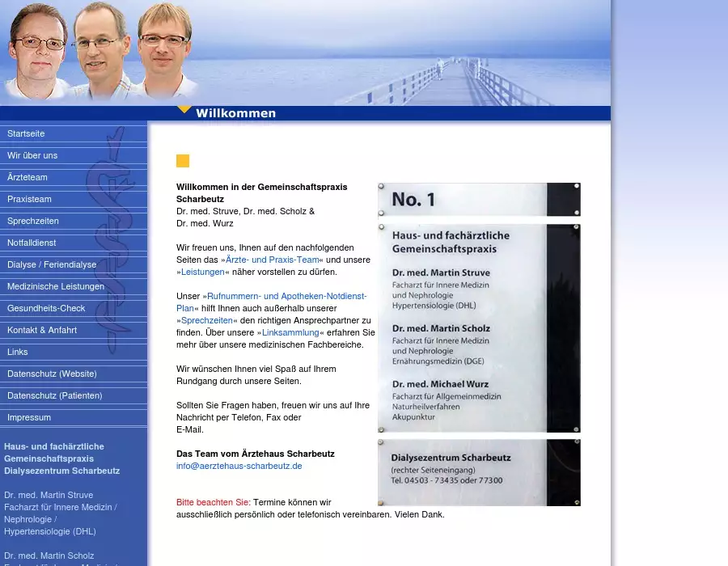Go to Wir über uns page
This screenshot has height=566, width=728.
(32, 155)
